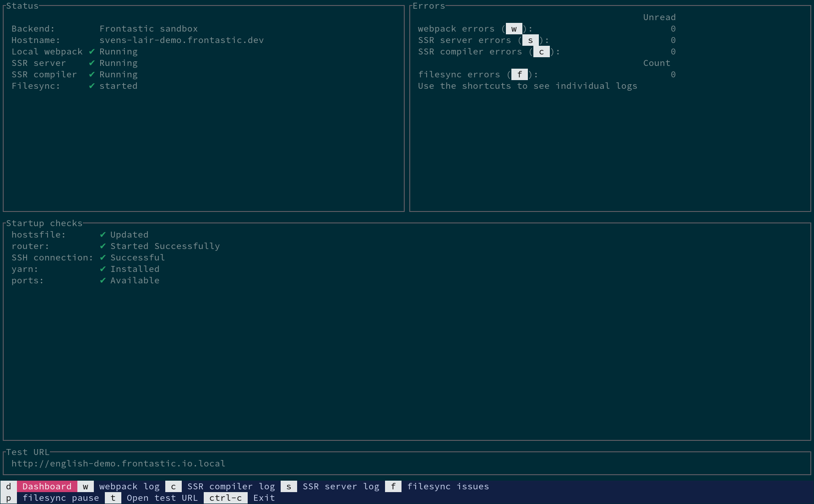Click the 's' key badge in bottom bar
Viewport: 814px width, 504px height.
click(289, 486)
